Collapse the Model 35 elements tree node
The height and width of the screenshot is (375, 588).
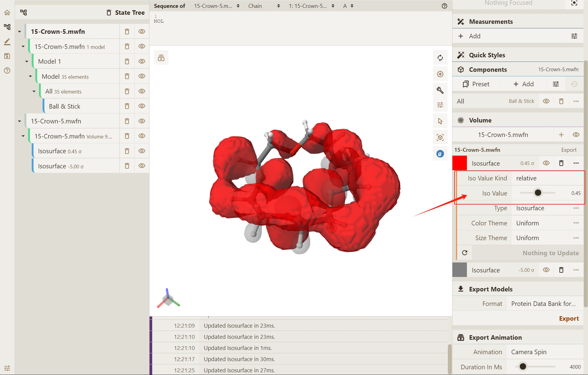[30, 76]
